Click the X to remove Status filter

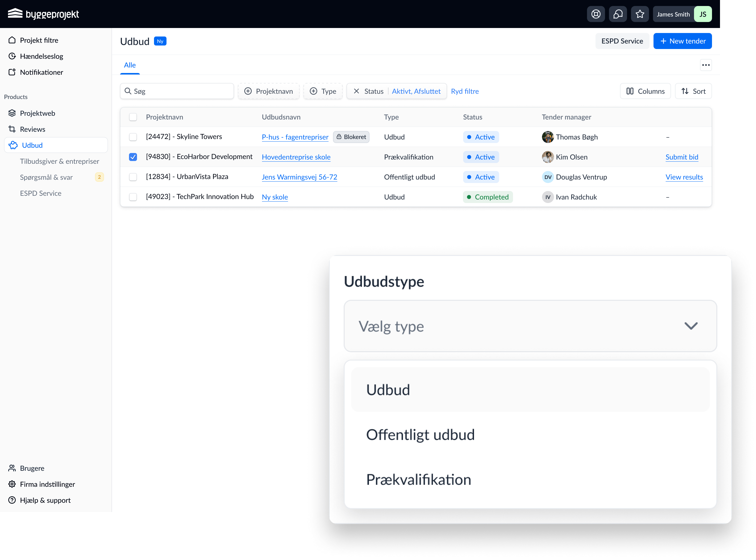(356, 91)
